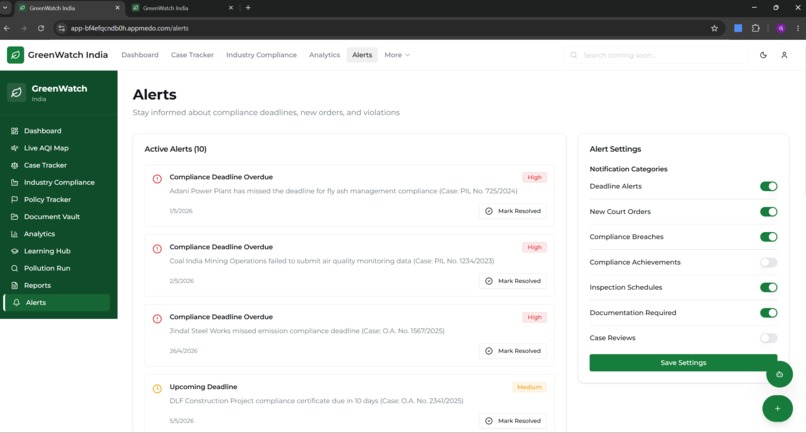Viewport: 806px width, 433px height.
Task: Click the Active Alerts (10) heading
Action: (175, 149)
